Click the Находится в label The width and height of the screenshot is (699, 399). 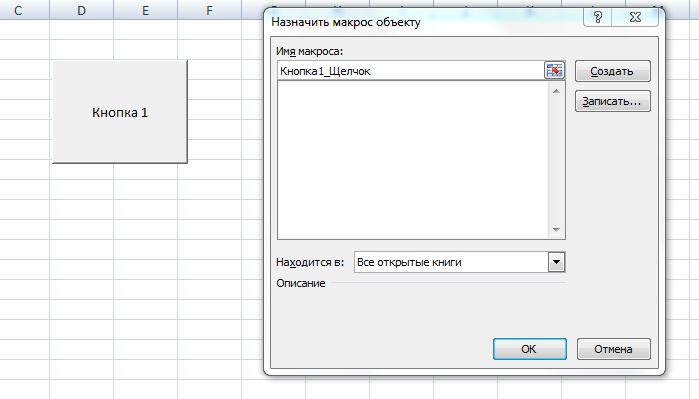310,262
